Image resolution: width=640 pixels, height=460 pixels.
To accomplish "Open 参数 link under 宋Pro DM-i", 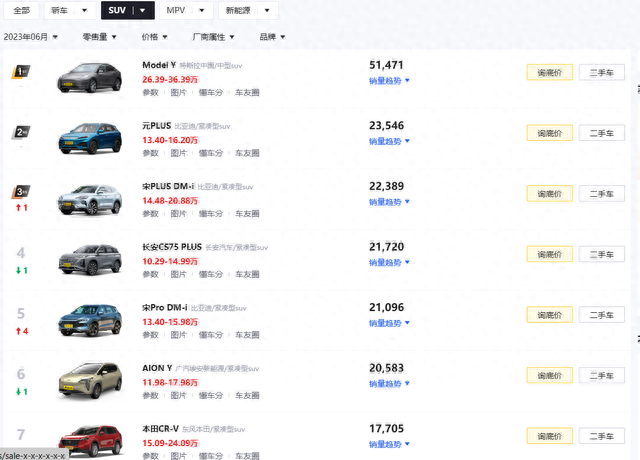I will click(x=150, y=335).
